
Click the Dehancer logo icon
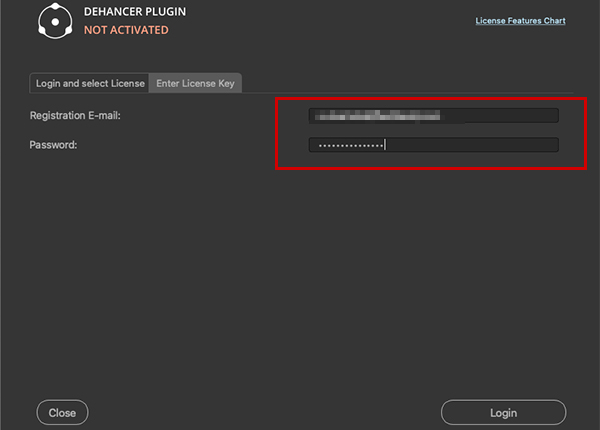pyautogui.click(x=55, y=21)
